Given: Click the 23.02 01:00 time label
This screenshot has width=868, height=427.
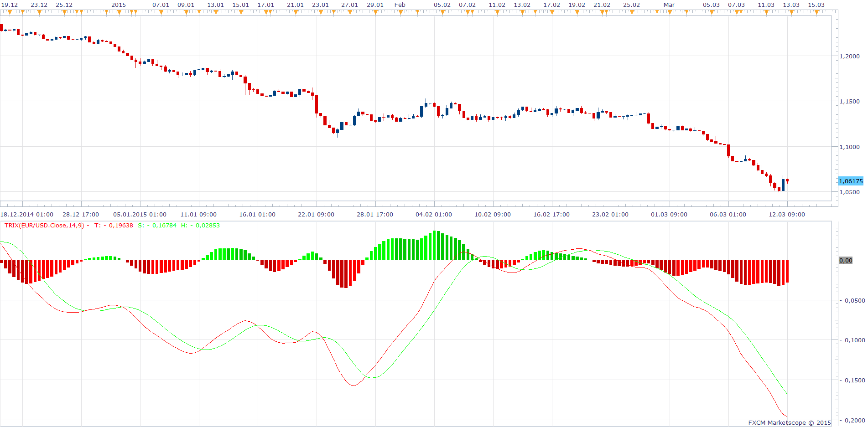Looking at the screenshot, I should [x=610, y=215].
